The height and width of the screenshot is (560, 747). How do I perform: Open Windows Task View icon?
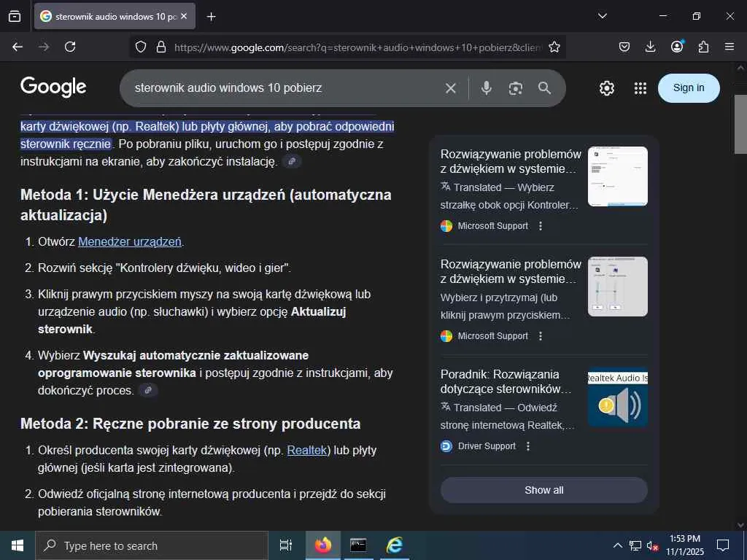coord(285,545)
